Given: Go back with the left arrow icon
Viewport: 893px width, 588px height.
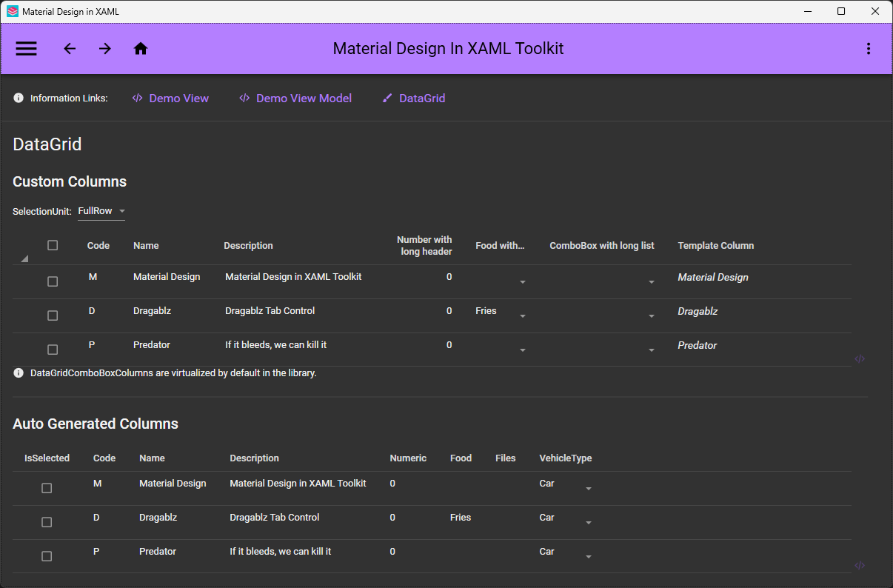Looking at the screenshot, I should (x=70, y=49).
